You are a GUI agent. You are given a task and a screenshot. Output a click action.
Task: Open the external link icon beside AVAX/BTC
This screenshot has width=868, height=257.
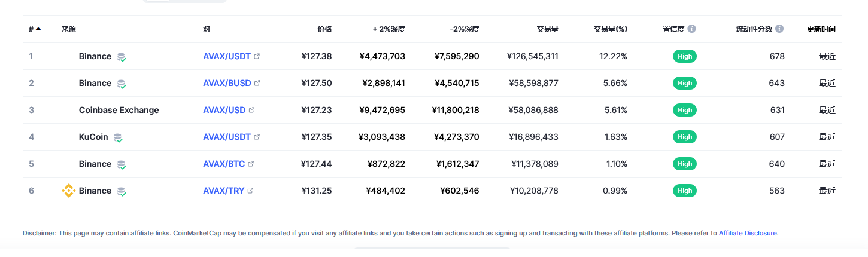point(251,164)
